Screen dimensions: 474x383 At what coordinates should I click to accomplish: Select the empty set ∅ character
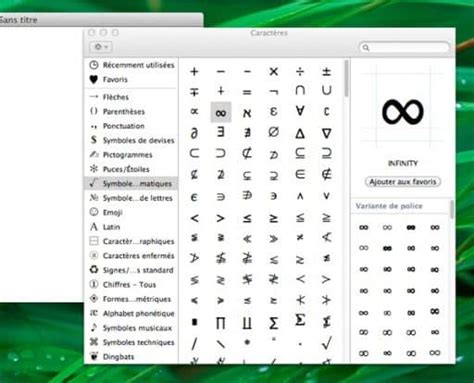[273, 132]
